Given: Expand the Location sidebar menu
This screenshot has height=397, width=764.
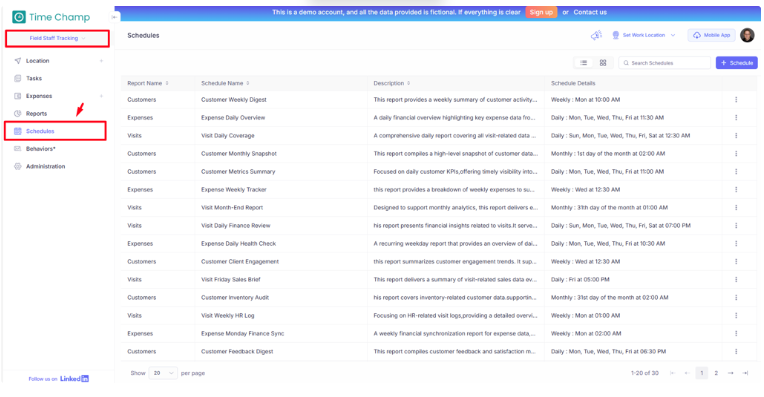Looking at the screenshot, I should [58, 61].
